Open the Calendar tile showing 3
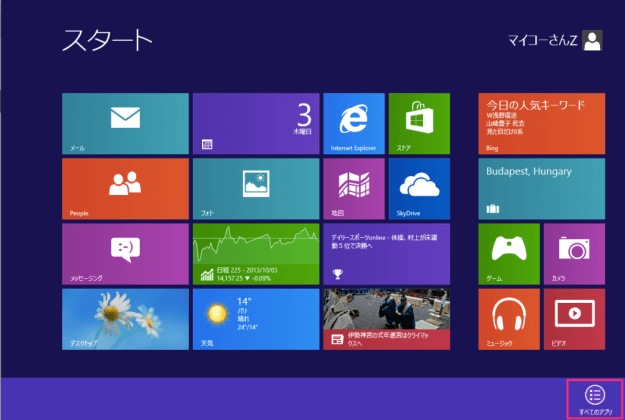The height and width of the screenshot is (420, 625). [255, 123]
